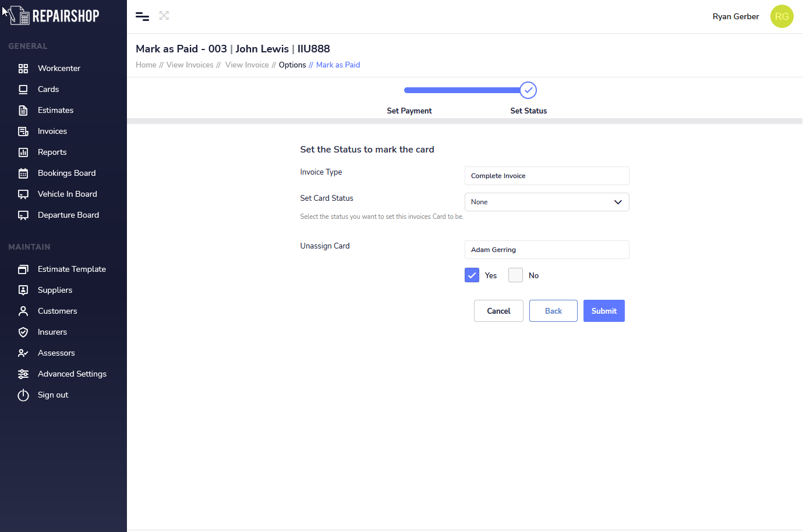This screenshot has width=803, height=532.
Task: Uncheck the Yes checkbox for Unassign Card
Action: click(472, 275)
